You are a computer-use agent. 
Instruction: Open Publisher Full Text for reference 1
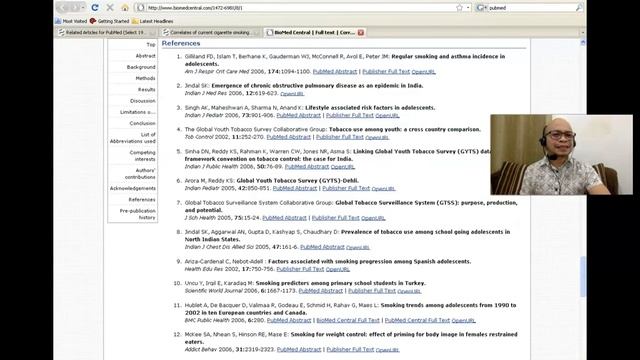[386, 71]
